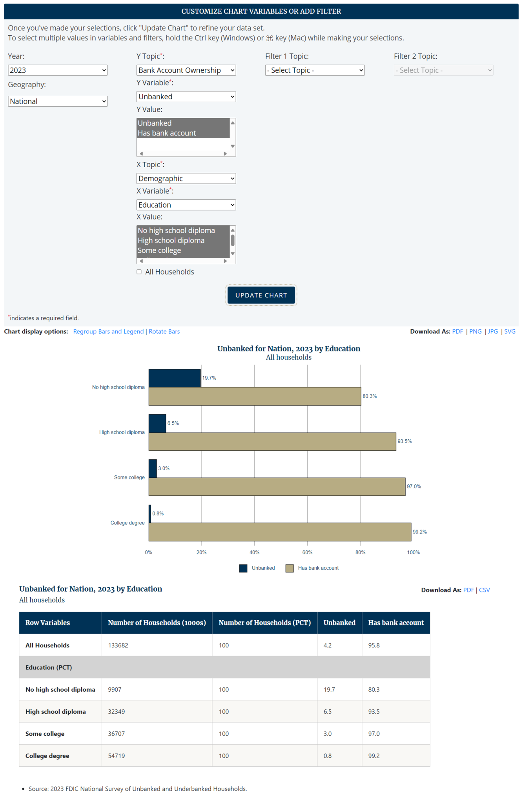The width and height of the screenshot is (532, 804).
Task: Open the Year dropdown
Action: click(x=58, y=70)
